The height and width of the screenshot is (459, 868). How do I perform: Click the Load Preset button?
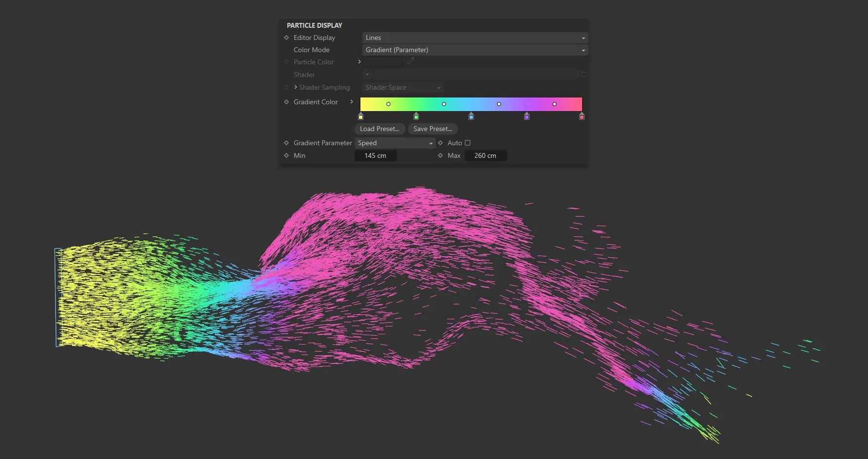(379, 129)
